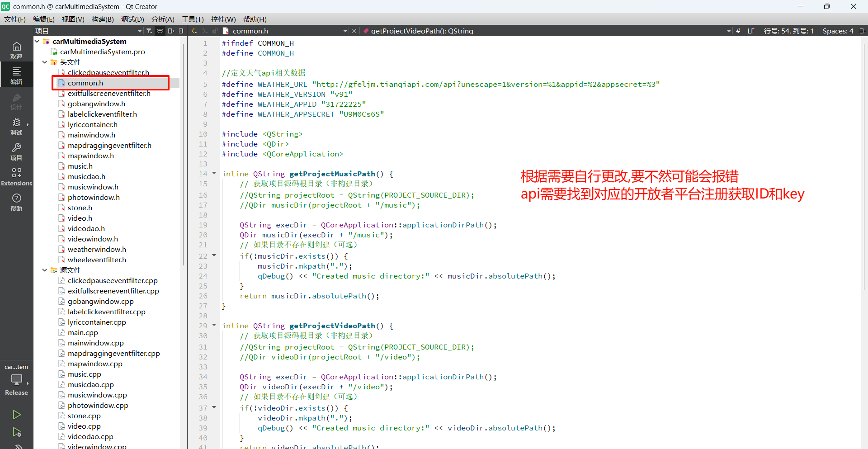Open the Extensions mode

pos(16,177)
